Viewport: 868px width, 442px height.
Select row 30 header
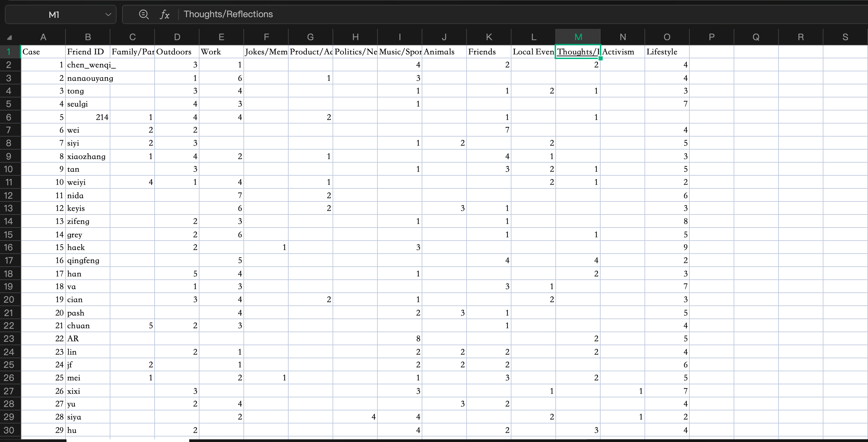pos(9,430)
